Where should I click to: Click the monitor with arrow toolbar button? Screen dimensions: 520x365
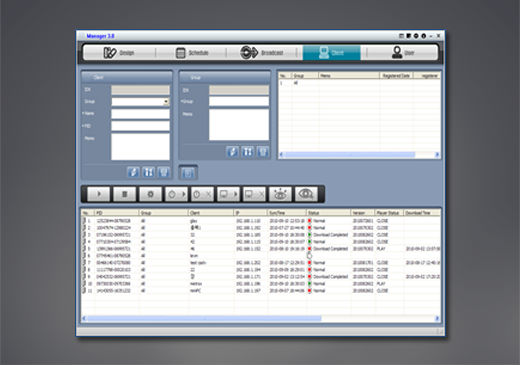click(228, 194)
